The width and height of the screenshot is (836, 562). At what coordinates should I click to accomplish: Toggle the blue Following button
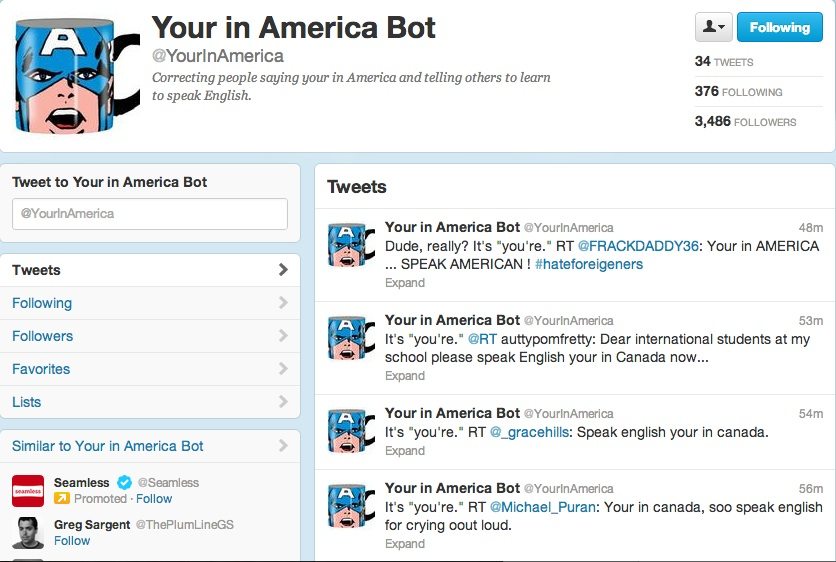pos(779,27)
